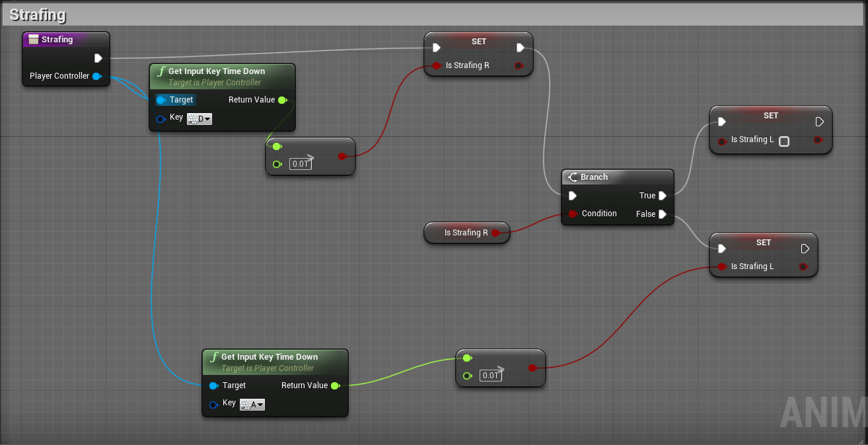The image size is (868, 445).
Task: Select the Branch node by its title
Action: [594, 177]
